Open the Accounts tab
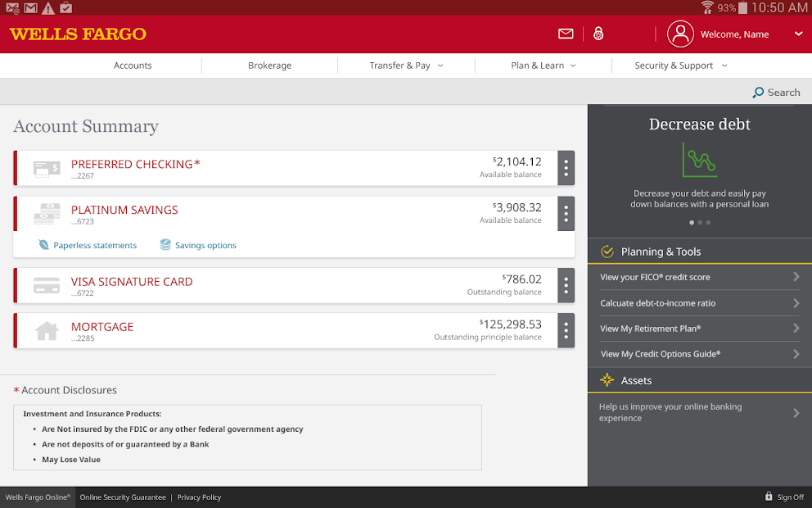Screen dimensions: 812x508 point(133,66)
